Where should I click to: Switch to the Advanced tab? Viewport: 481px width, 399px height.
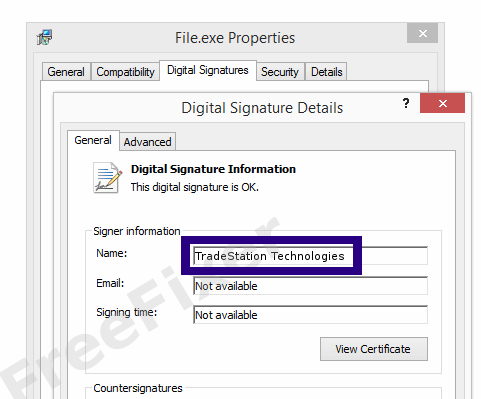[x=147, y=142]
